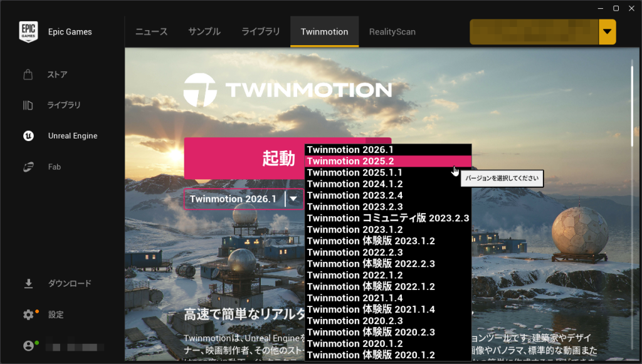Collapse the Twinmotion 2026.1 version selector arrow
This screenshot has height=364, width=642.
pyautogui.click(x=293, y=199)
